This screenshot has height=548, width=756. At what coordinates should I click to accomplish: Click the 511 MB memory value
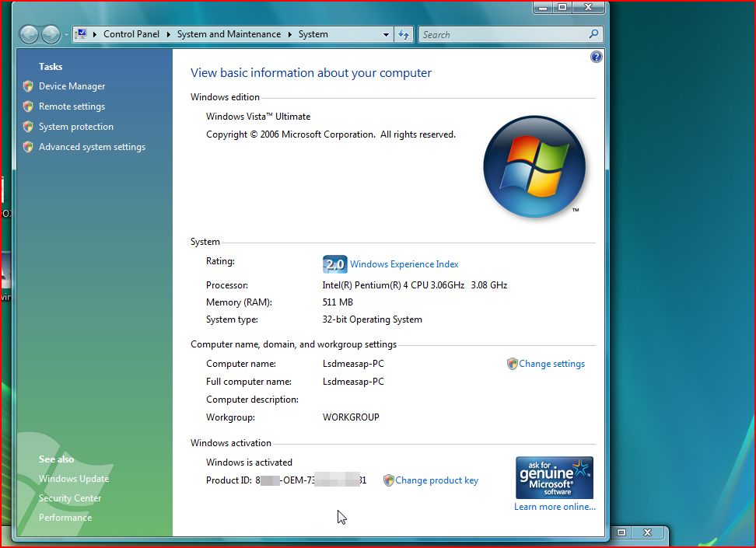tap(338, 302)
